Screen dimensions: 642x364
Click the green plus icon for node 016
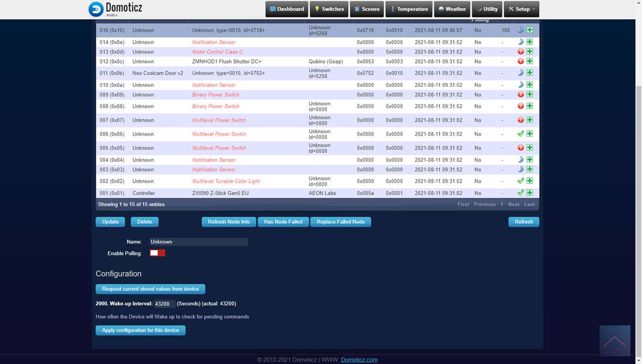tap(529, 30)
